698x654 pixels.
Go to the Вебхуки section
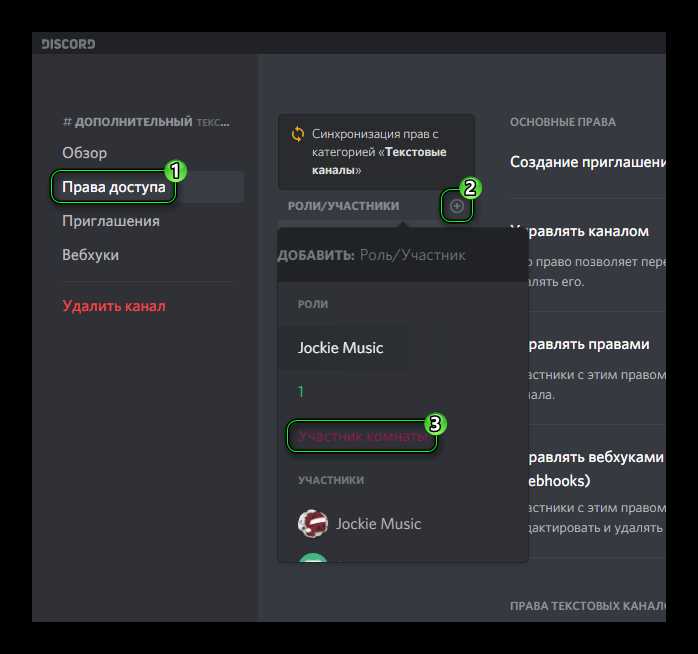[90, 255]
